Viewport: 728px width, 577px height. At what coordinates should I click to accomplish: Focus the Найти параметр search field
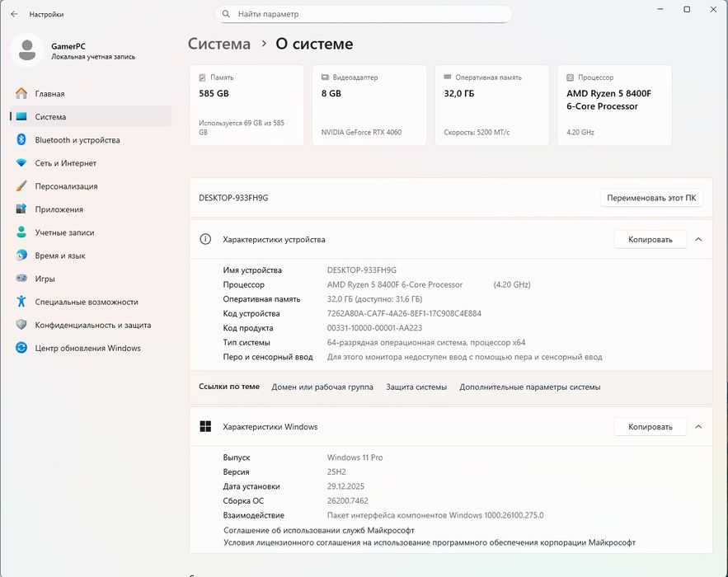click(363, 14)
